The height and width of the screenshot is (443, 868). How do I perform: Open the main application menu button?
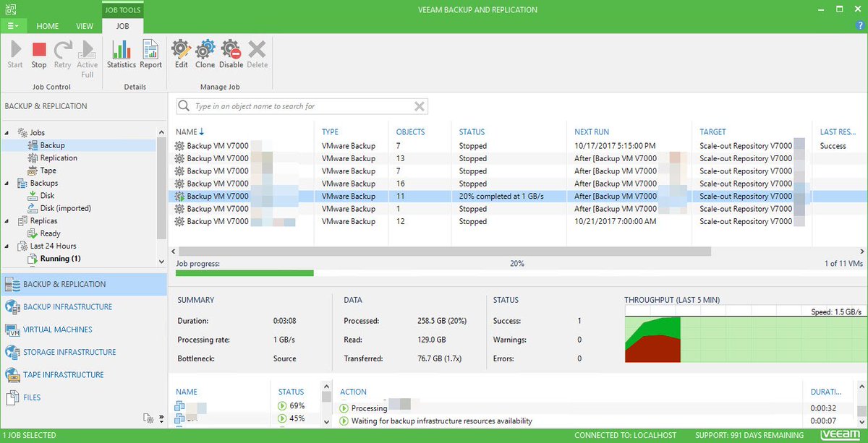pos(14,26)
